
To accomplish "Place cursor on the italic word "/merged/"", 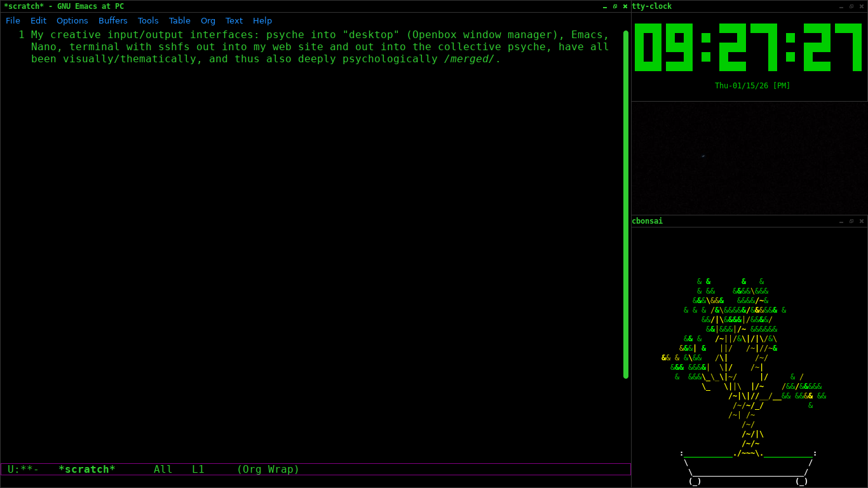I will coord(470,59).
